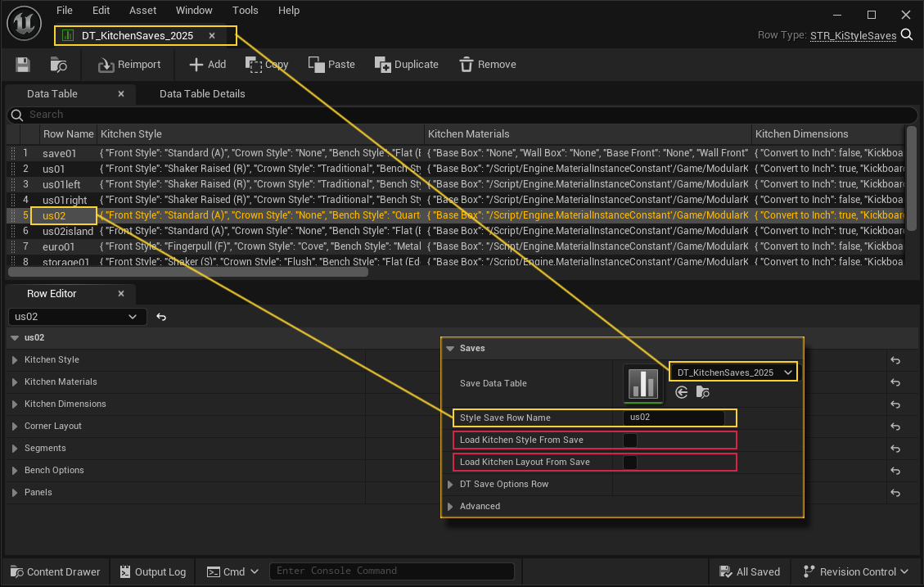Switch to the Data Table Details tab

202,94
